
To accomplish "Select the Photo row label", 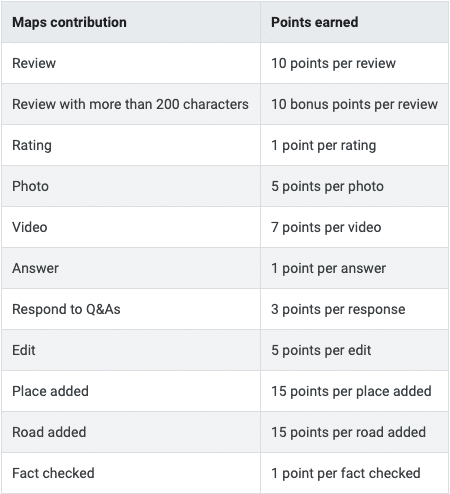I will [30, 186].
